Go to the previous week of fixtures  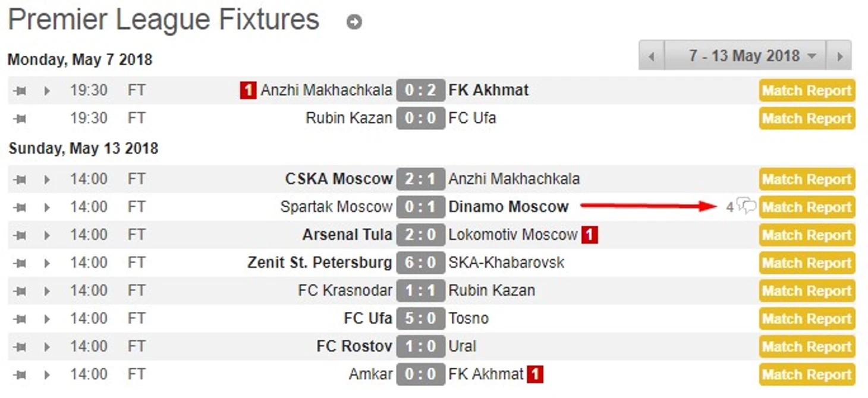pos(652,56)
